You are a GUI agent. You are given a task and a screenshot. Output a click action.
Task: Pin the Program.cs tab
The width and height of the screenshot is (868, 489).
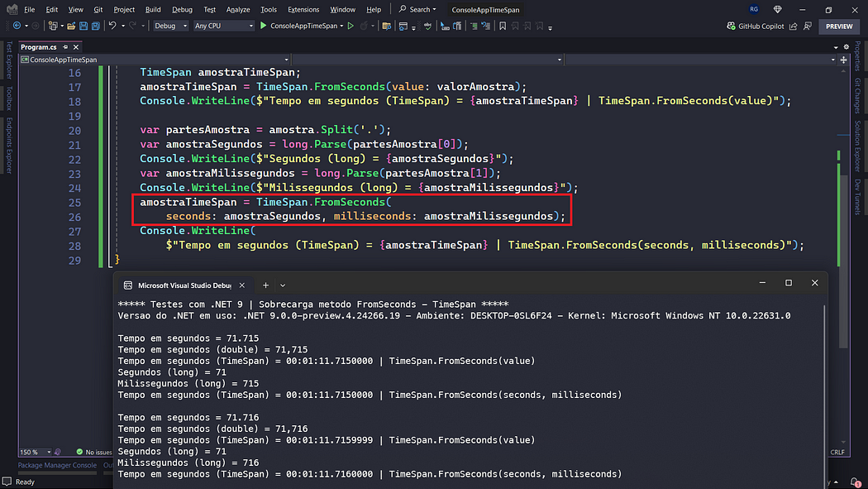click(x=65, y=47)
